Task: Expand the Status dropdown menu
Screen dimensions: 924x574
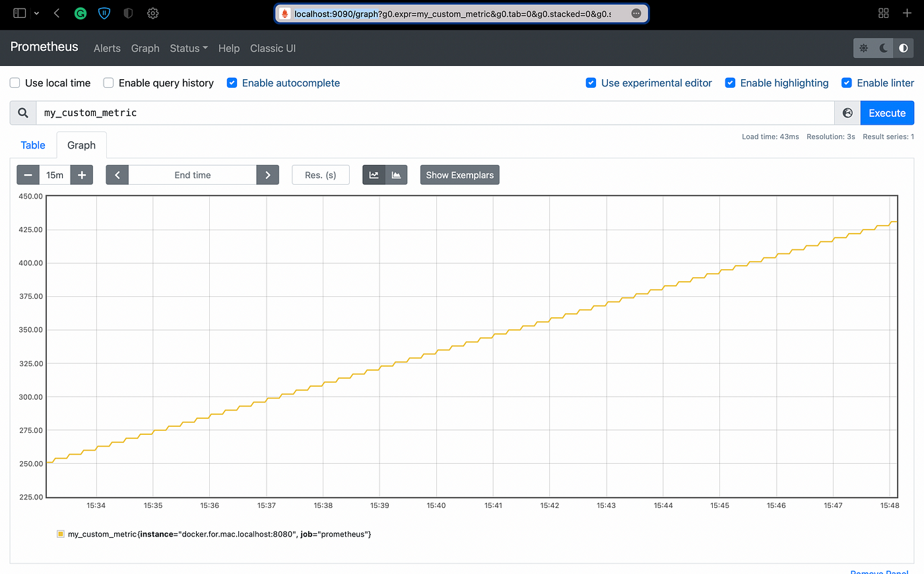Action: click(x=189, y=48)
